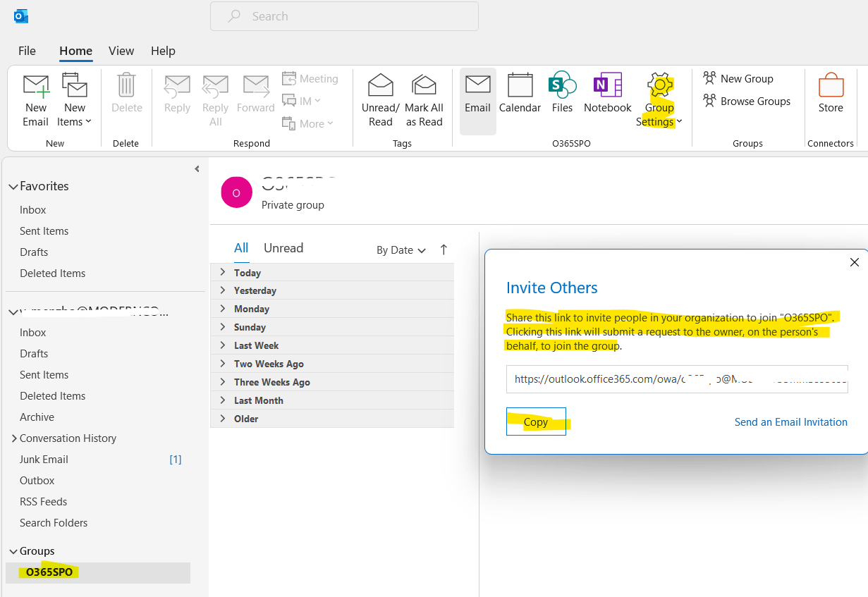Open the group OneNote Notebook

tap(607, 94)
